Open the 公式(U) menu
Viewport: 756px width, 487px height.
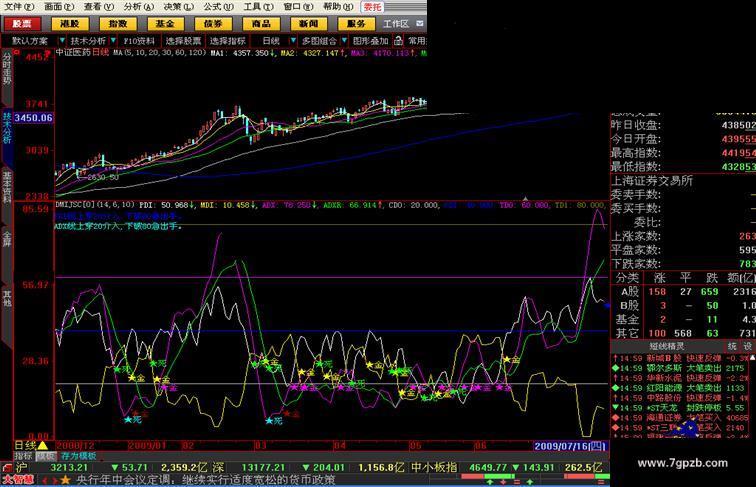click(x=218, y=6)
